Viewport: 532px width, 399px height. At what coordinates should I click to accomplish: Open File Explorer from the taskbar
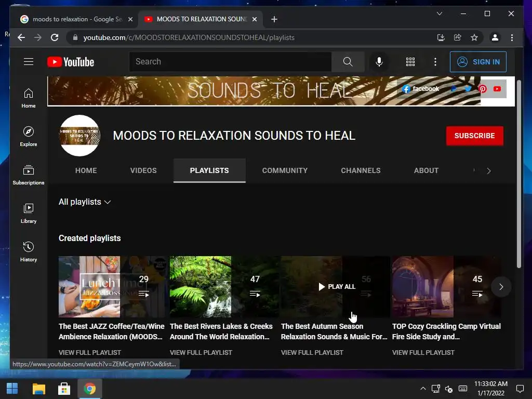tap(38, 389)
